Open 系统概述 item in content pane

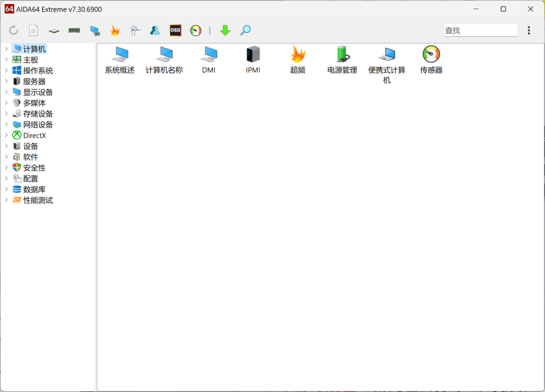[120, 60]
